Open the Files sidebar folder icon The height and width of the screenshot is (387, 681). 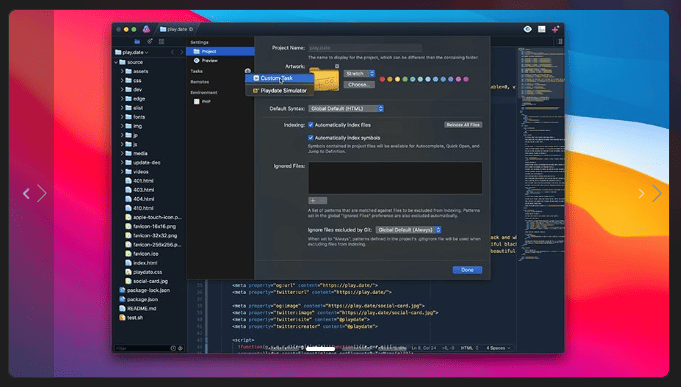(137, 42)
